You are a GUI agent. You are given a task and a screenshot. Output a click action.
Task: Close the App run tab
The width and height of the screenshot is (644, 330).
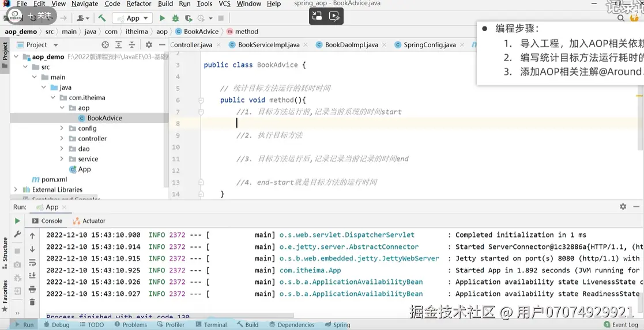[x=64, y=207]
